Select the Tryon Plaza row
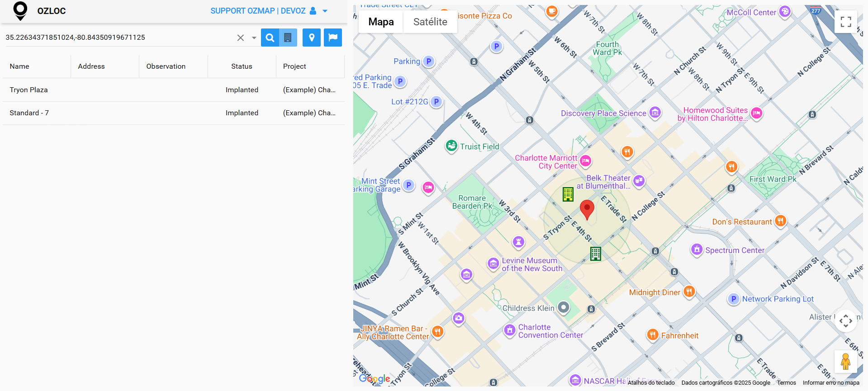Viewport: 868px width, 391px height. click(x=174, y=90)
